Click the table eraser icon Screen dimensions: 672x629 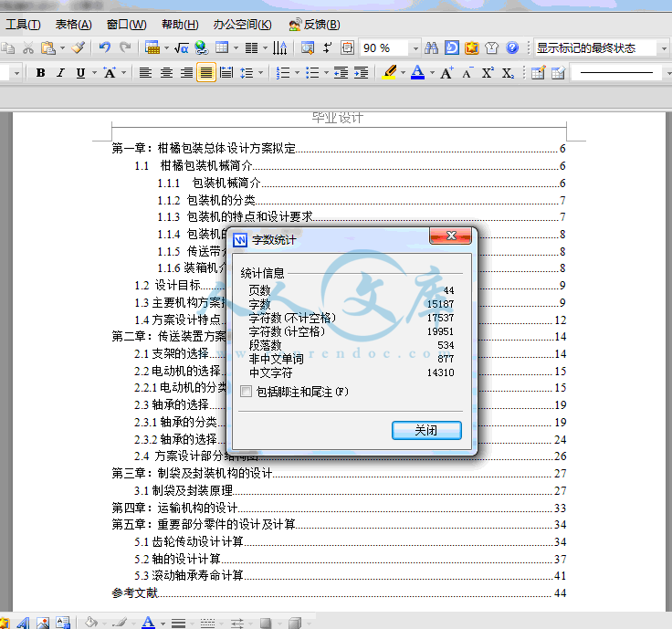tap(558, 73)
